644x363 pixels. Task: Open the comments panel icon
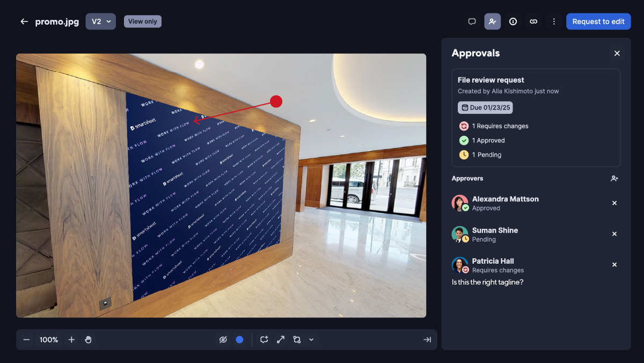pos(472,21)
